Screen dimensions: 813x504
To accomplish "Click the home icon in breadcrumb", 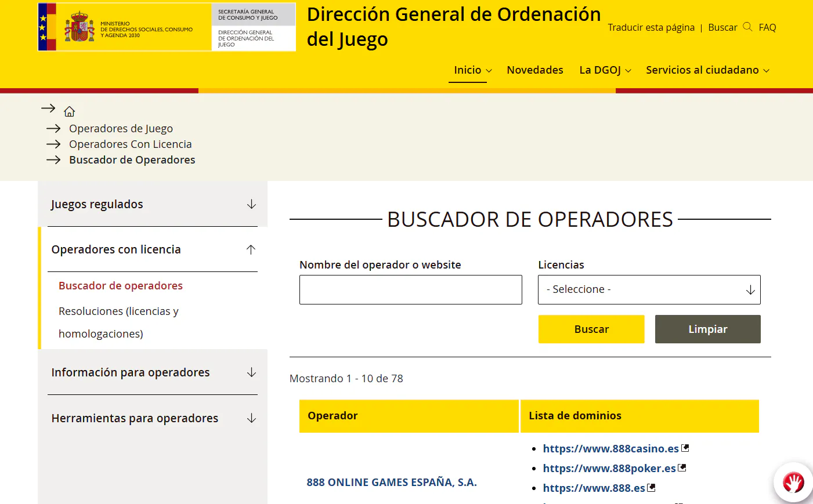I will (x=70, y=111).
